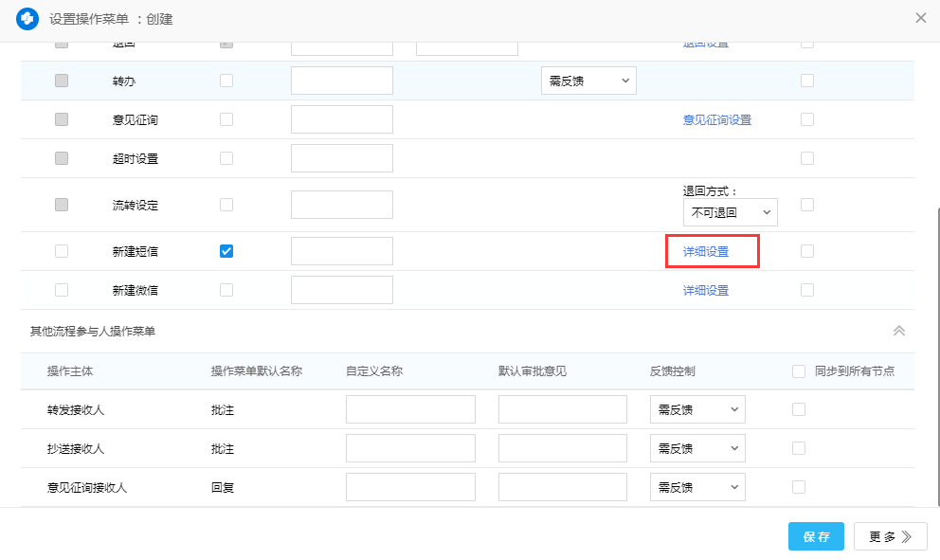Click the 默认审批意见 field for 意见征询接收人
This screenshot has height=560, width=940.
point(562,487)
